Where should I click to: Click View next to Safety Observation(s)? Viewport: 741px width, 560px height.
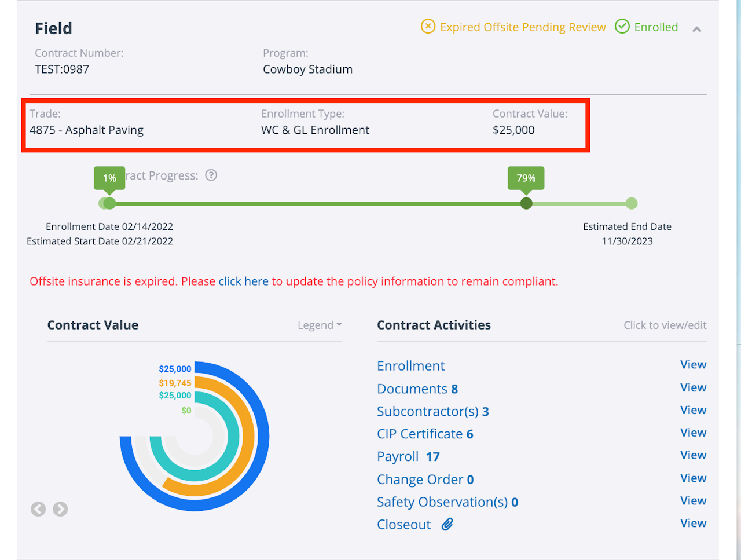click(693, 501)
